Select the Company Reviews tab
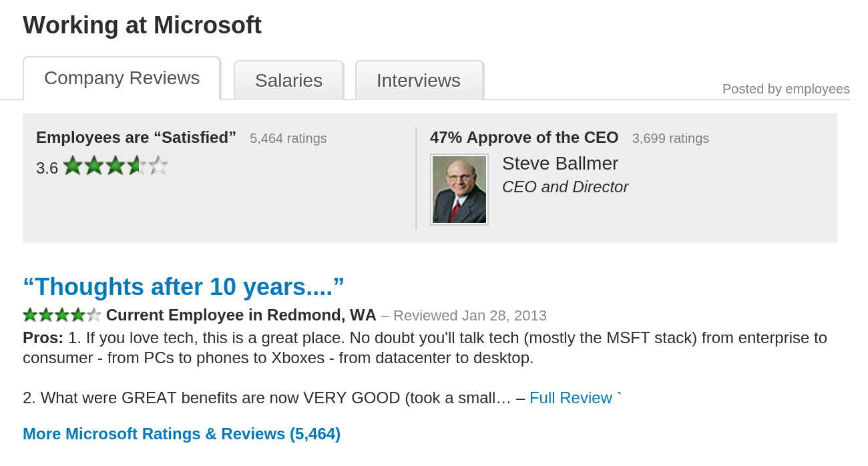868x466 pixels. (x=122, y=77)
